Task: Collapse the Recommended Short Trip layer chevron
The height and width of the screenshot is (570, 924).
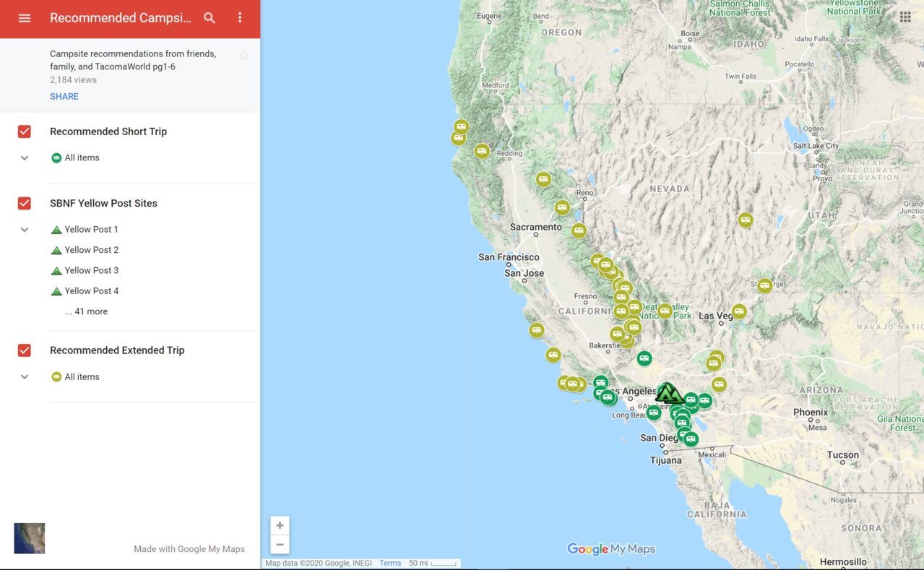Action: click(25, 157)
